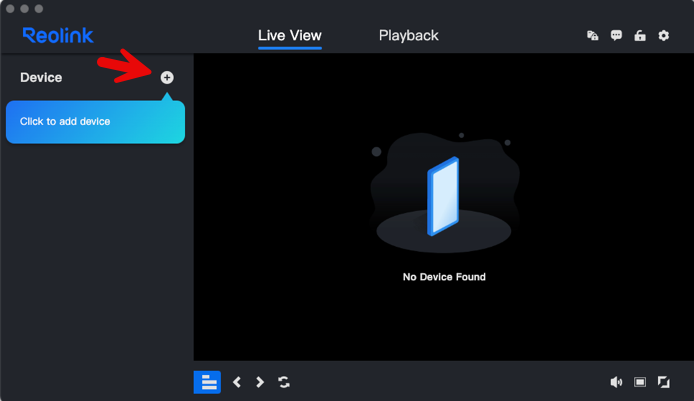Go to previous page with left chevron
The image size is (694, 401).
pyautogui.click(x=237, y=382)
